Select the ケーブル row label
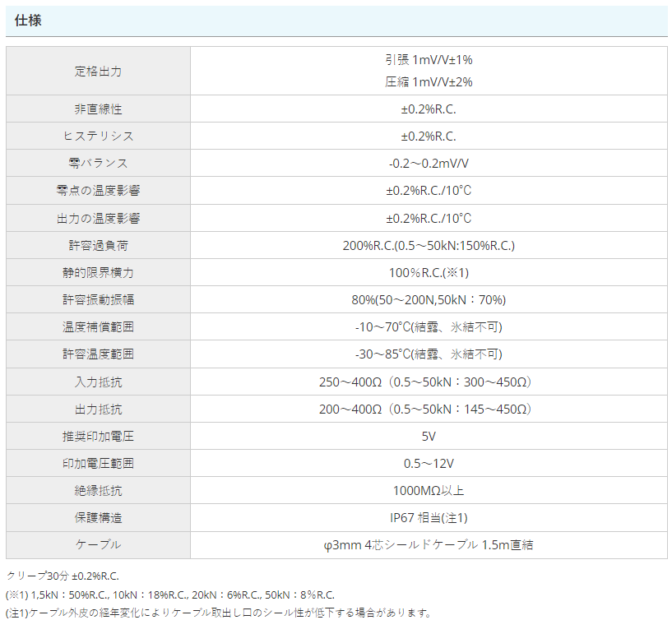This screenshot has width=672, height=620. (x=98, y=544)
